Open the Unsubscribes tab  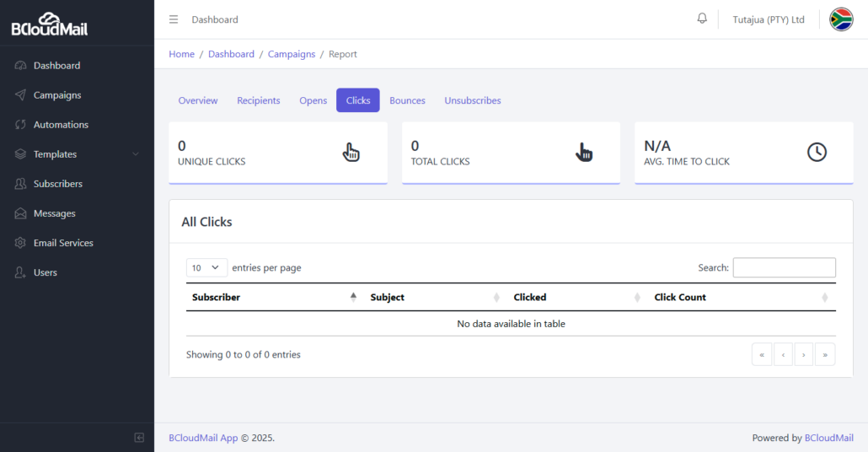(x=473, y=100)
